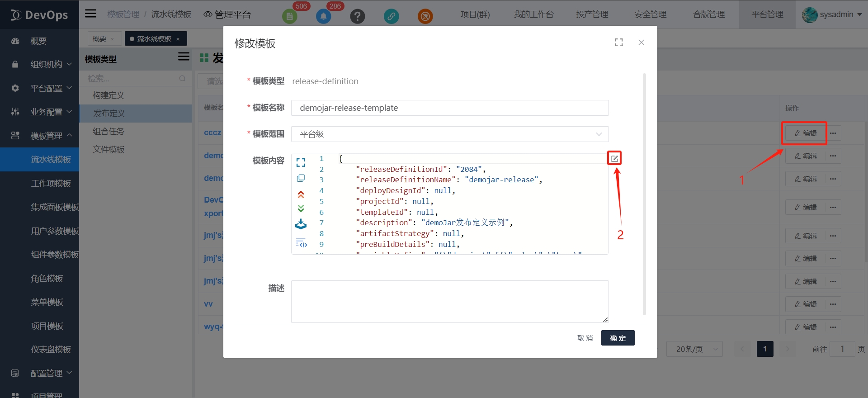This screenshot has height=398, width=868.
Task: Open the blue bell notifications icon
Action: [323, 17]
